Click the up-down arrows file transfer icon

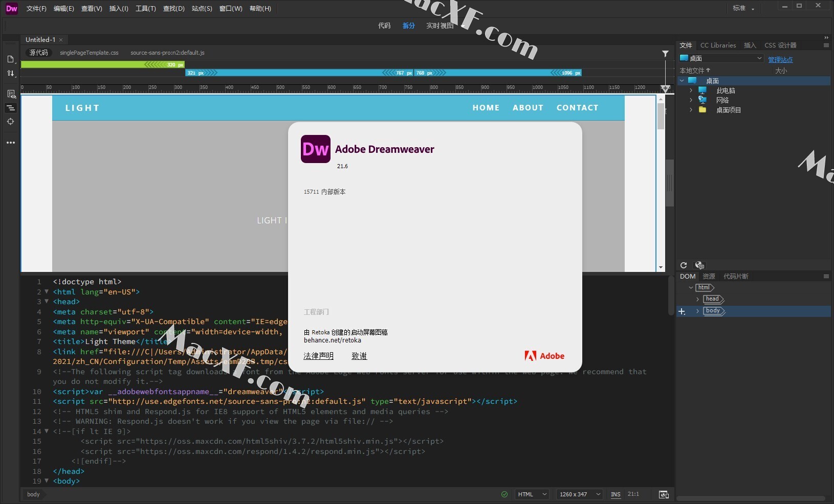pyautogui.click(x=10, y=73)
